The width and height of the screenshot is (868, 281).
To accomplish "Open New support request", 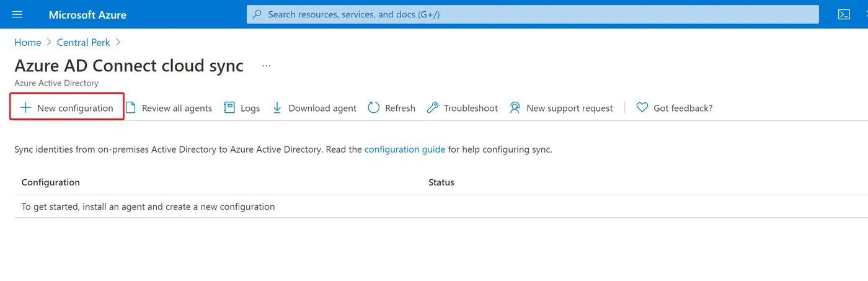I will [x=561, y=108].
